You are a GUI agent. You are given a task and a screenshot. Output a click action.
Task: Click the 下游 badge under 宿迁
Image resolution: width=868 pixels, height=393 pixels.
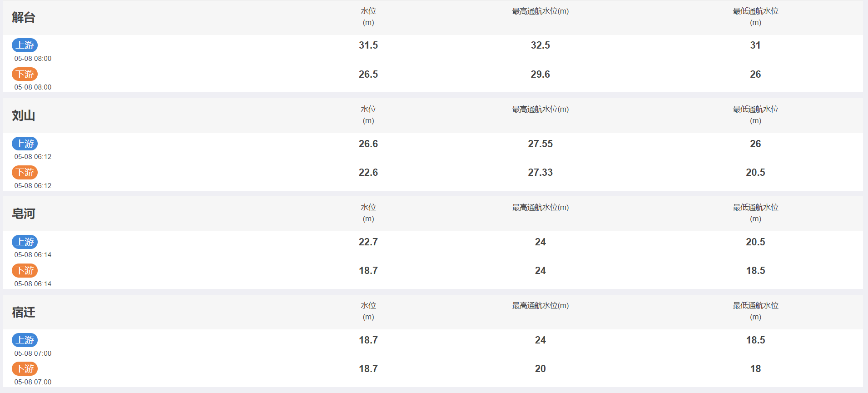pos(25,368)
